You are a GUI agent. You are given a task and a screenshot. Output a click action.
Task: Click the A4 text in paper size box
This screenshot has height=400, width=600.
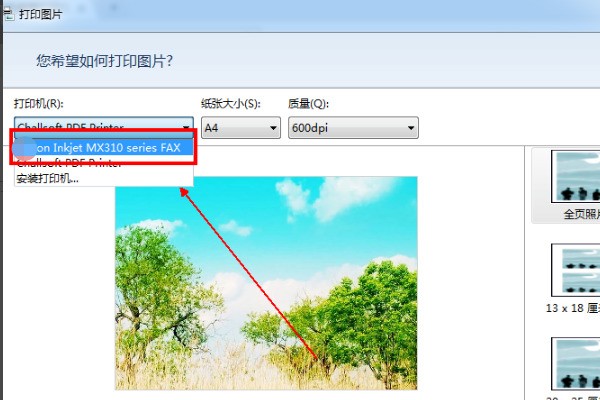[211, 128]
